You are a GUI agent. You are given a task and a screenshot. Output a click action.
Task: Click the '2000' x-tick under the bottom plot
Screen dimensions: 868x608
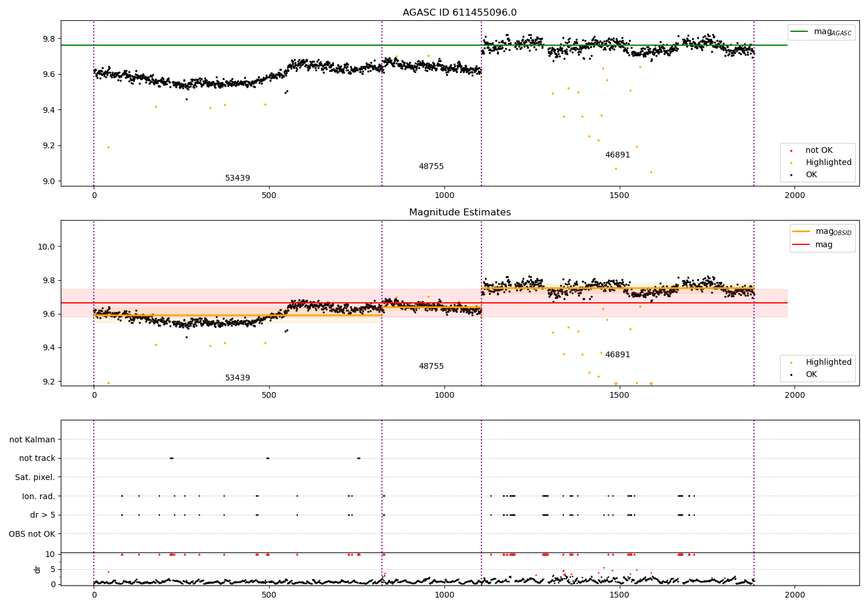click(795, 595)
